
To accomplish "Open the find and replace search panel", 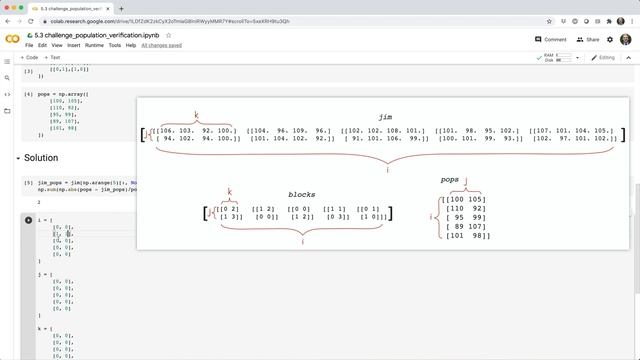I will point(7,78).
